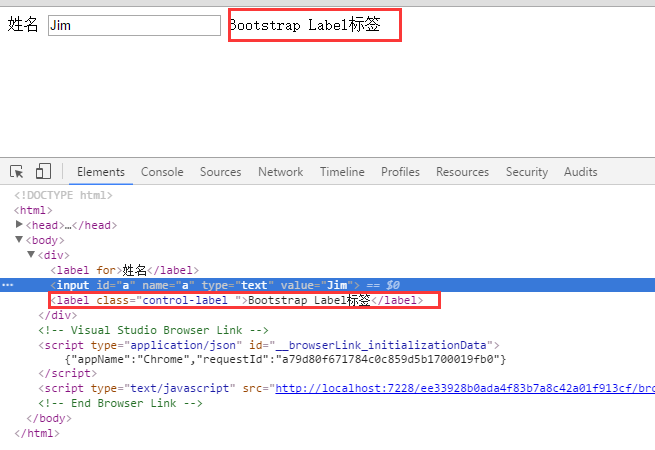Click the Bootstrap Label标签 text on the page
This screenshot has height=450, width=655.
coord(305,25)
